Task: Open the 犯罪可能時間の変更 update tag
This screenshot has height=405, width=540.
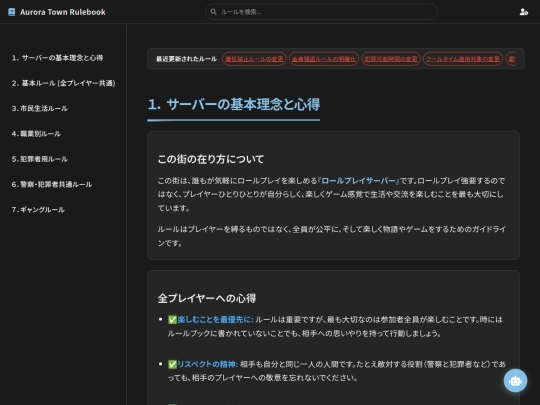Action: [391, 59]
